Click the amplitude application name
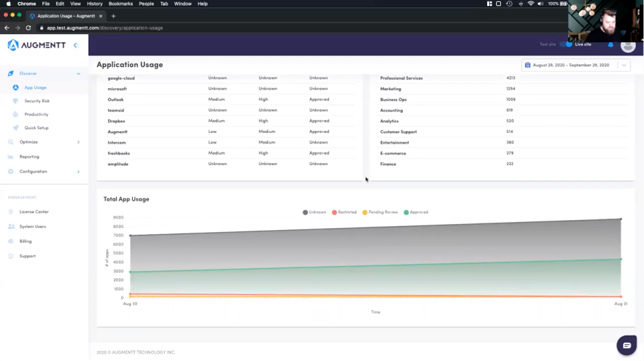644x361 pixels. 118,164
